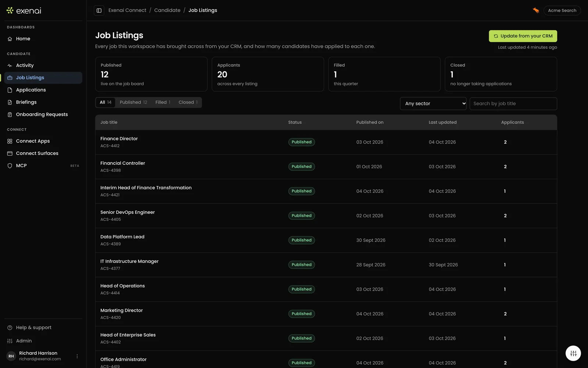The image size is (588, 368).
Task: Click Update from your CRM button
Action: [523, 36]
